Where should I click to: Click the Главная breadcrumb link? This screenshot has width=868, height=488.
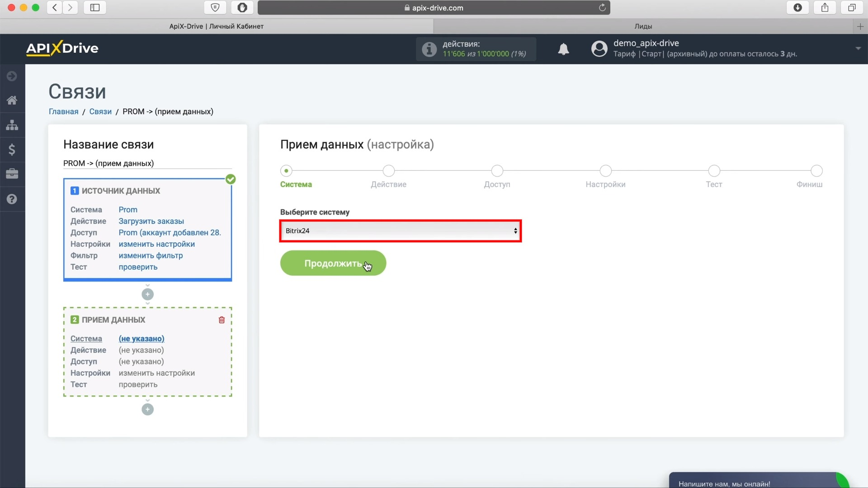point(64,112)
